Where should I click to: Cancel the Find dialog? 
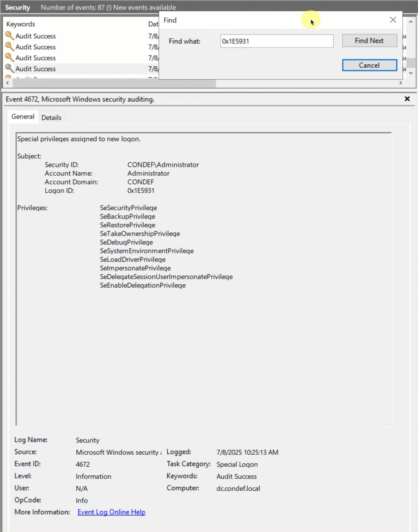pyautogui.click(x=369, y=65)
